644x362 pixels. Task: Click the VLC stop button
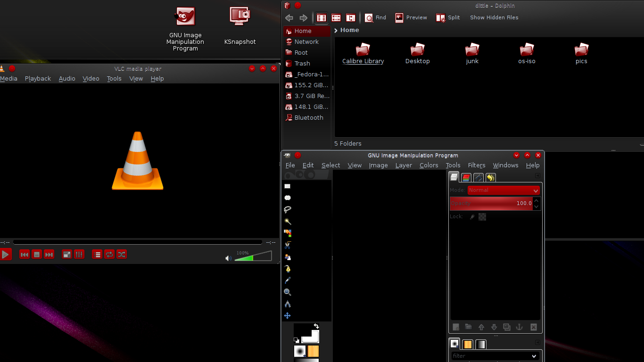37,255
